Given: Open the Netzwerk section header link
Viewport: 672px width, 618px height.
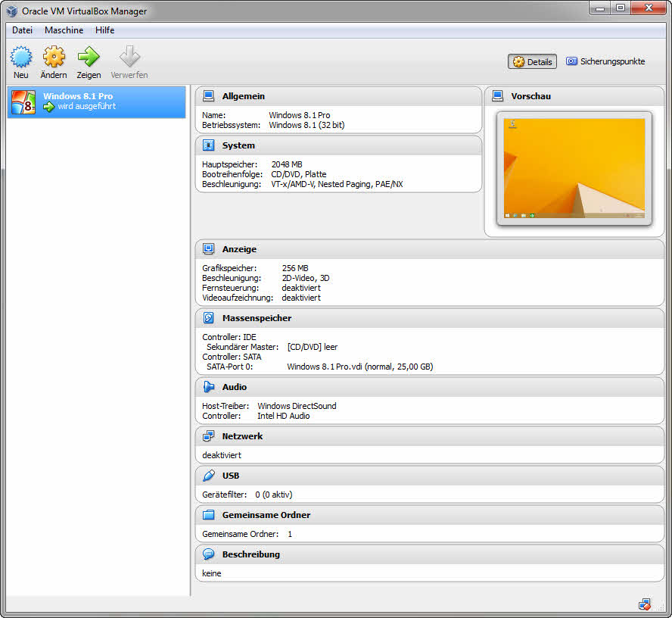Looking at the screenshot, I should pyautogui.click(x=242, y=436).
